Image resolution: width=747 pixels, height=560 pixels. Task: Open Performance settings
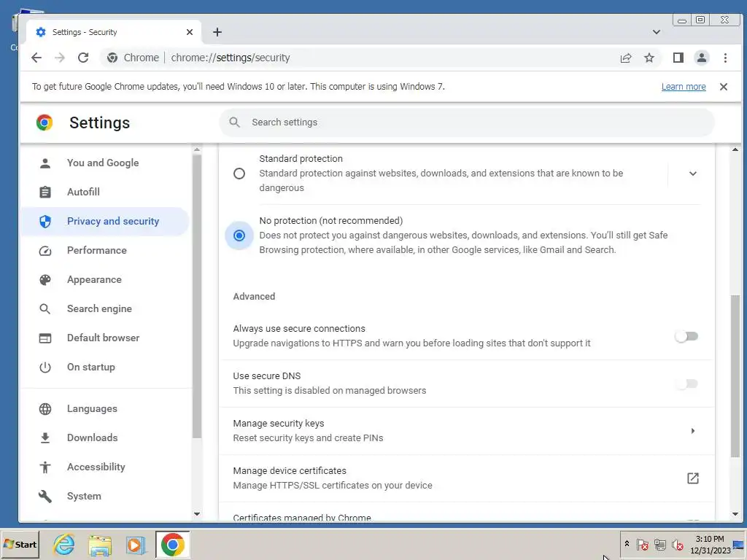[x=105, y=251]
